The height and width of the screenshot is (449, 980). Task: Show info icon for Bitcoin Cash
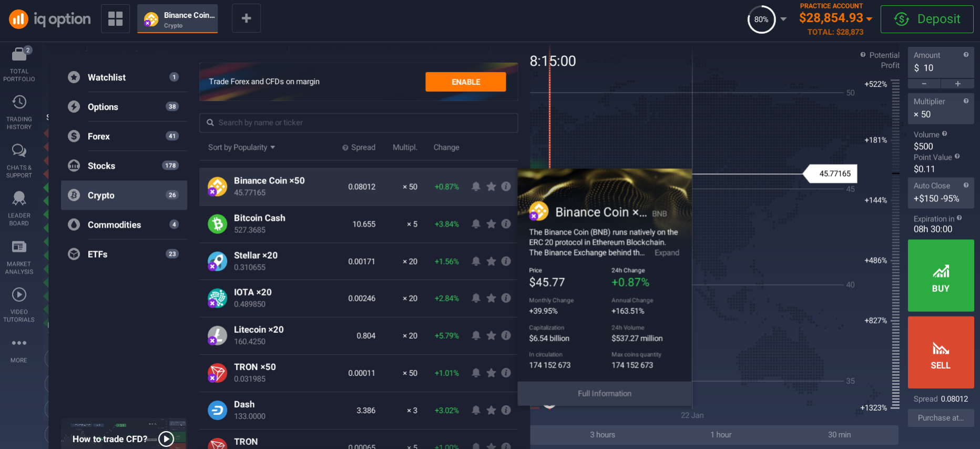506,224
